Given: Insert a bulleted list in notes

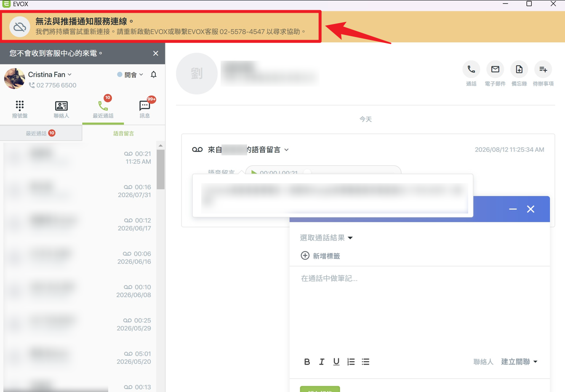Looking at the screenshot, I should click(365, 362).
